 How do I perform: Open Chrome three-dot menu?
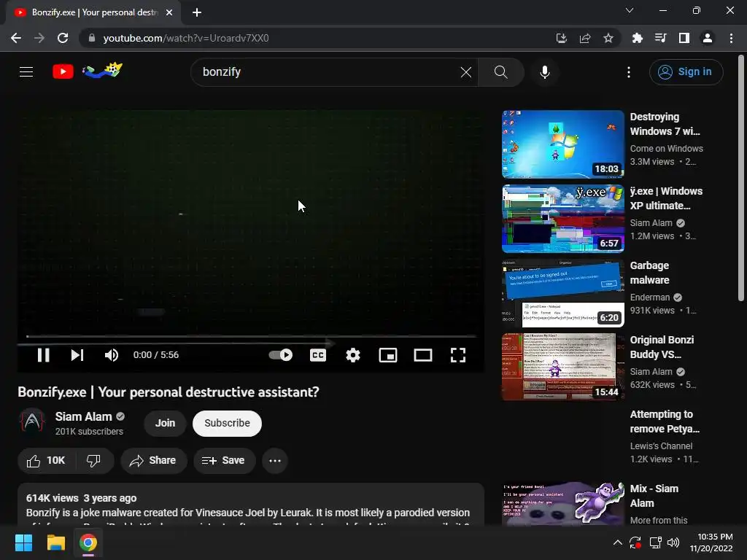731,38
